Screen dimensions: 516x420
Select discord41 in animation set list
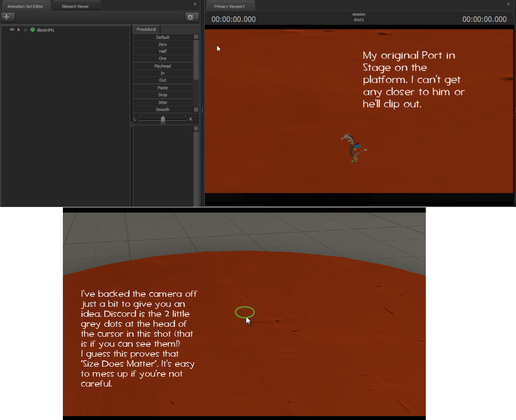coord(46,30)
